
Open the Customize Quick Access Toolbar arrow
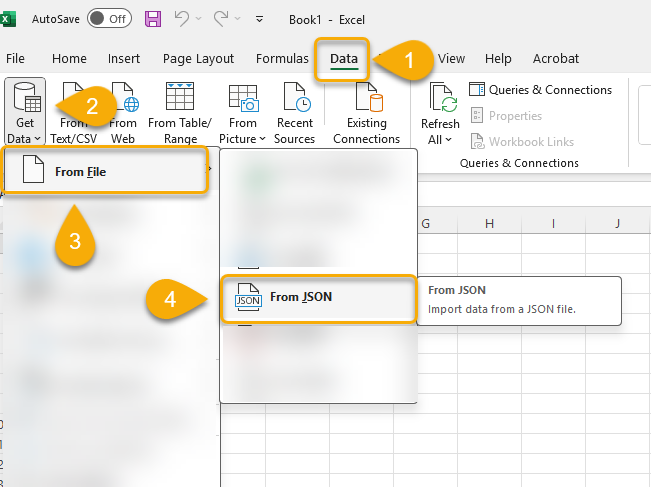point(260,19)
